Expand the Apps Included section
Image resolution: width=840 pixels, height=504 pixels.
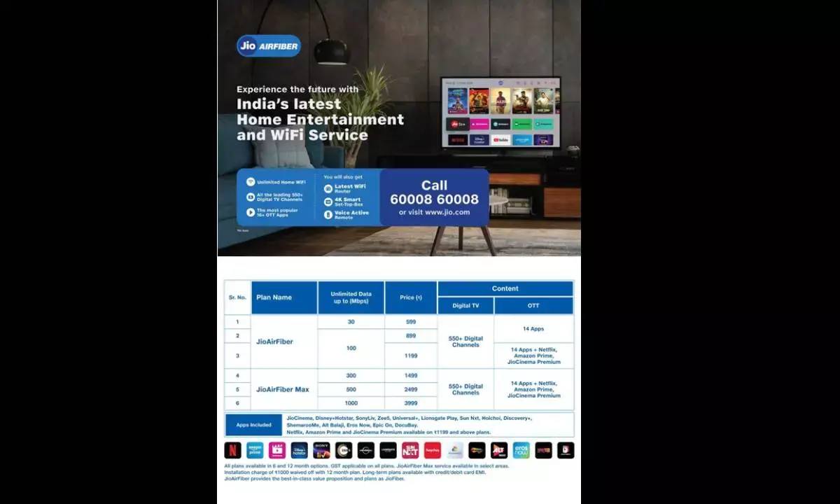[x=253, y=424]
